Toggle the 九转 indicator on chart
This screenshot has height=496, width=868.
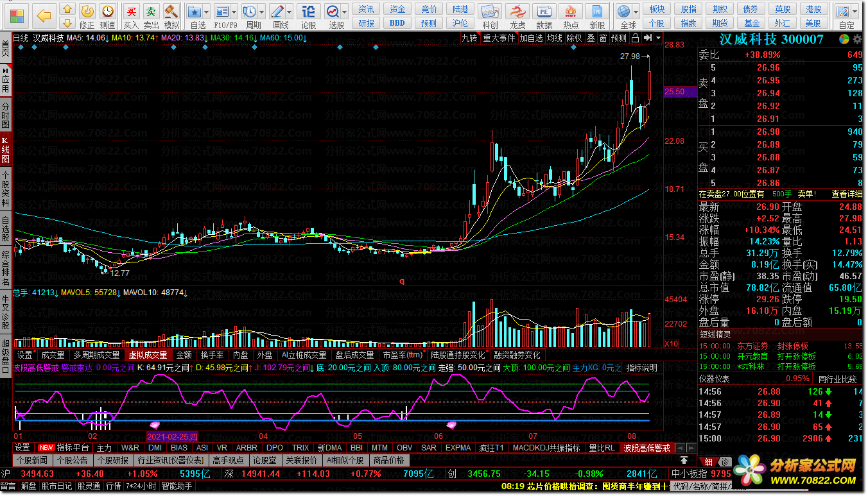(470, 38)
